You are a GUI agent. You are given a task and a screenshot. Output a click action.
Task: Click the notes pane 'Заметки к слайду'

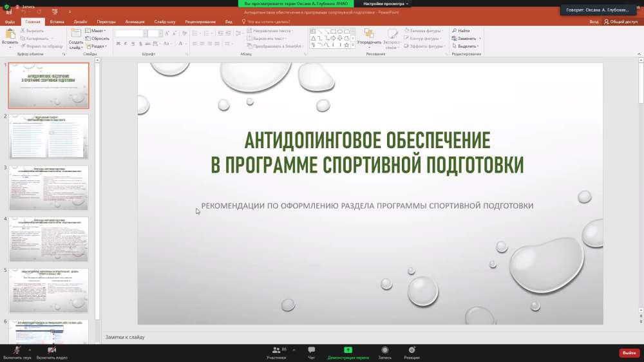tap(125, 337)
